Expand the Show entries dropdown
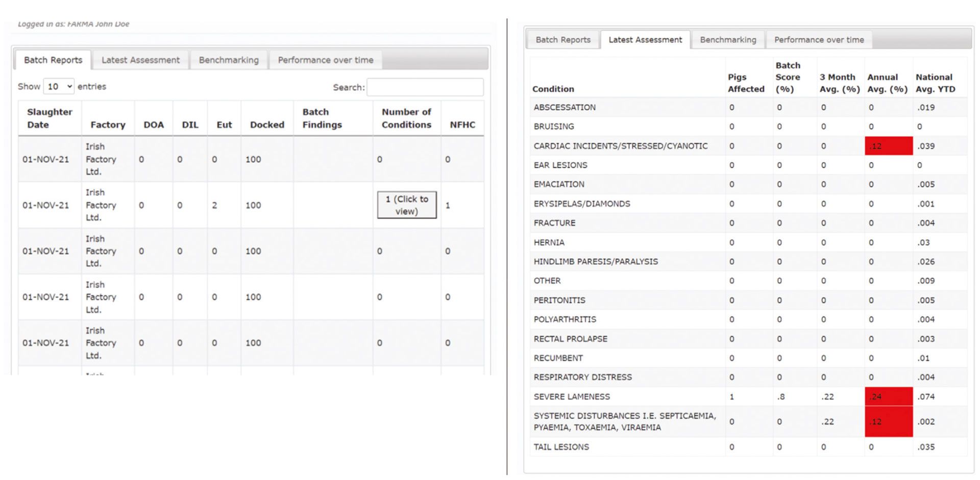980x480 pixels. tap(59, 87)
